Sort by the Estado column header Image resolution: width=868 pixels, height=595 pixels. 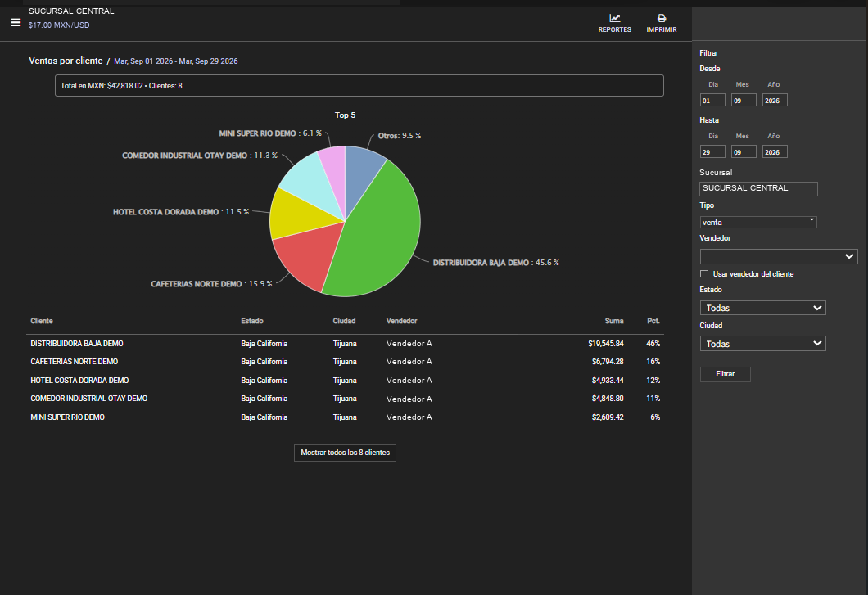(x=252, y=321)
